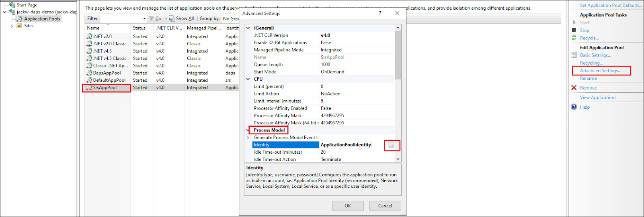Click the DefaultAppPool icon
644x217 pixels.
pos(89,80)
